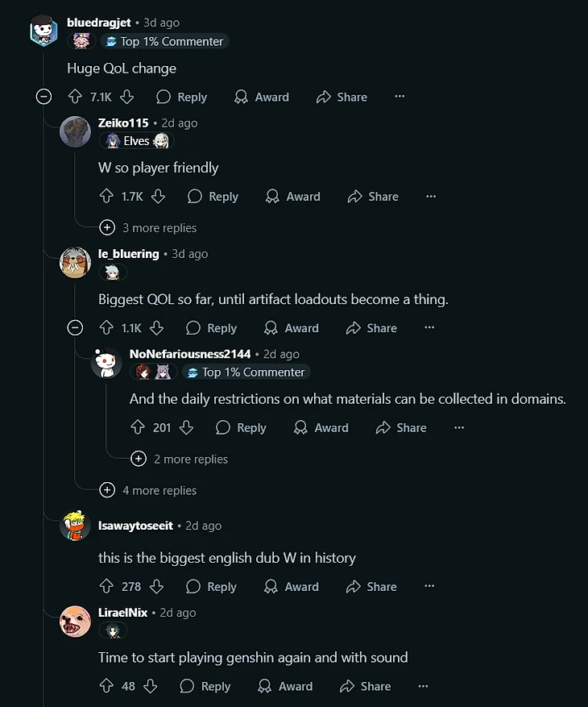Upvote NoNefariousness2144's domains comment

138,427
